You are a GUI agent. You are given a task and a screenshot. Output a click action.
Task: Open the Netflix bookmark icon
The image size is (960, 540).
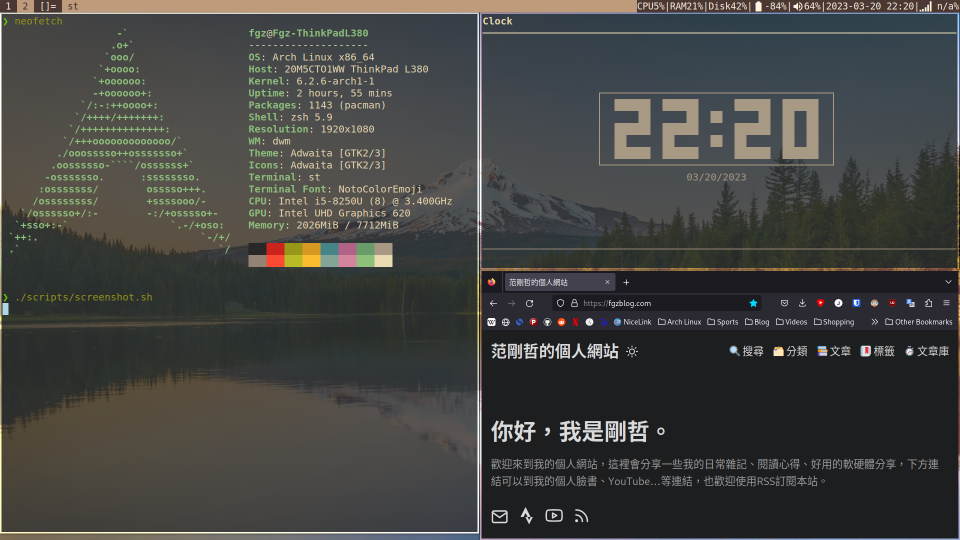576,322
